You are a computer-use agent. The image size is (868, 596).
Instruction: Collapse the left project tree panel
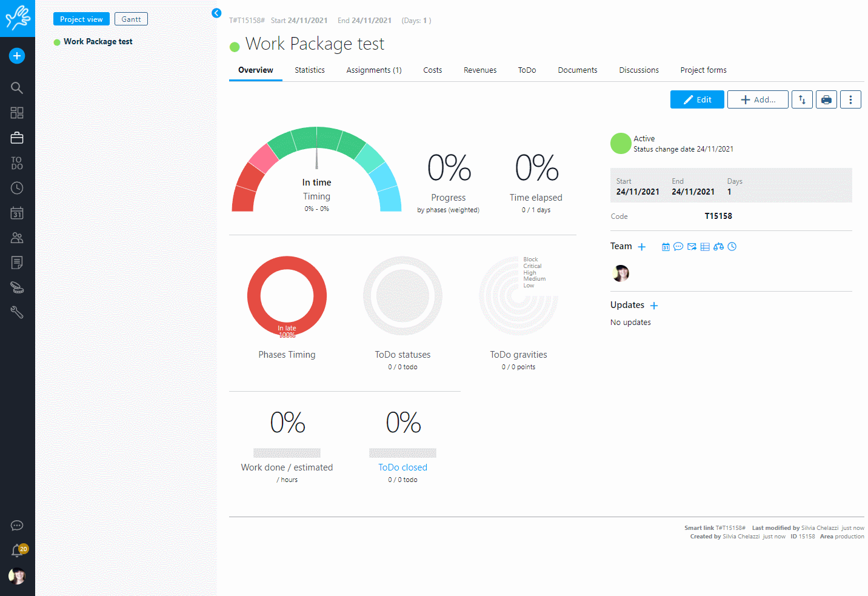216,13
